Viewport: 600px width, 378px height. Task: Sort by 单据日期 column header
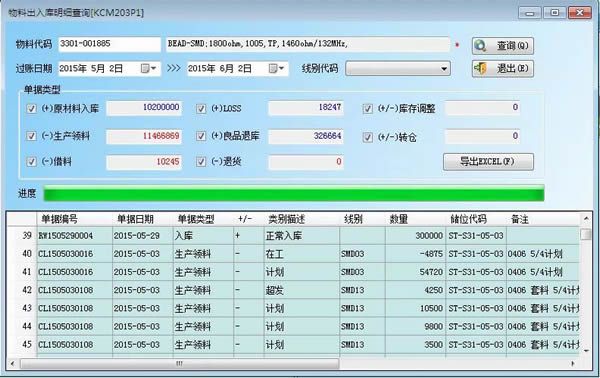pyautogui.click(x=142, y=219)
